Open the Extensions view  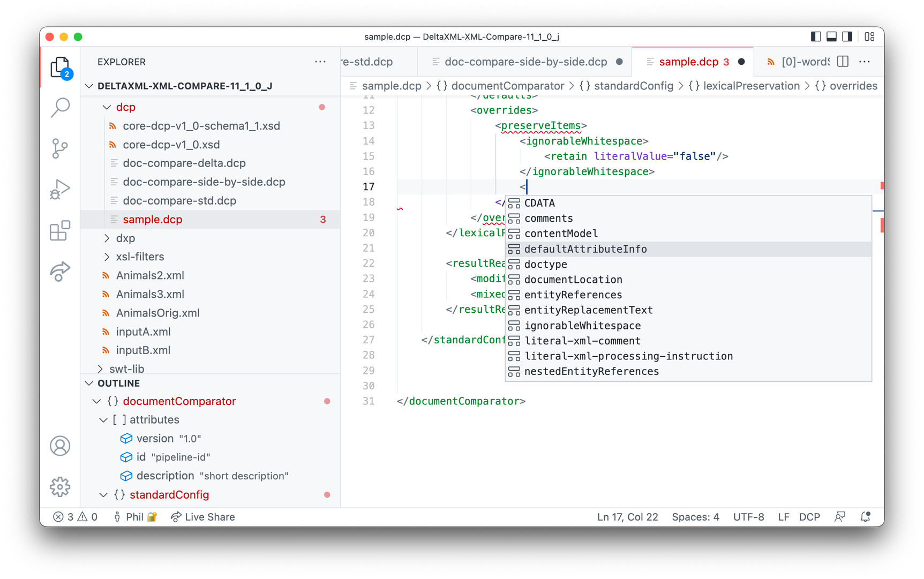click(60, 230)
